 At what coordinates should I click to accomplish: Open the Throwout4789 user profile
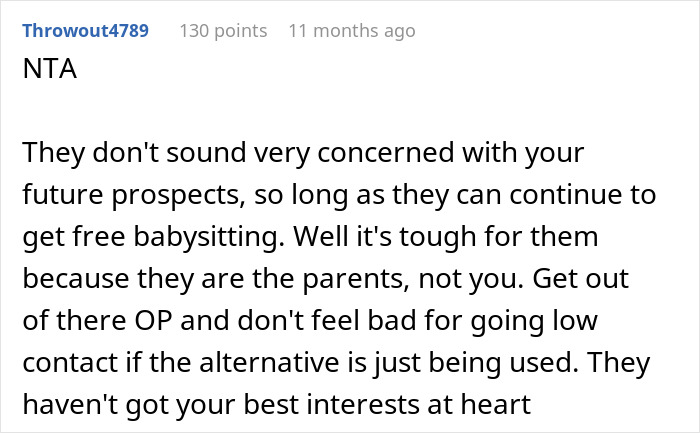coord(85,31)
